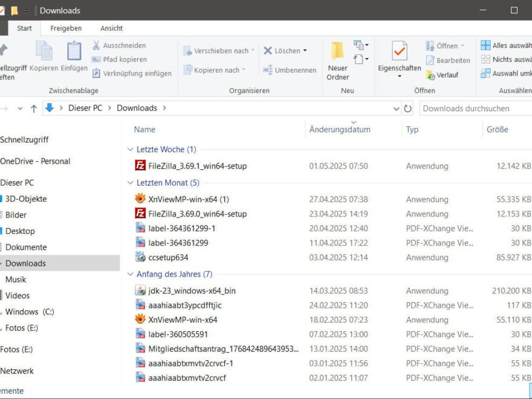Open OneDrive - Personal in sidebar
The image size is (532, 399).
(35, 161)
